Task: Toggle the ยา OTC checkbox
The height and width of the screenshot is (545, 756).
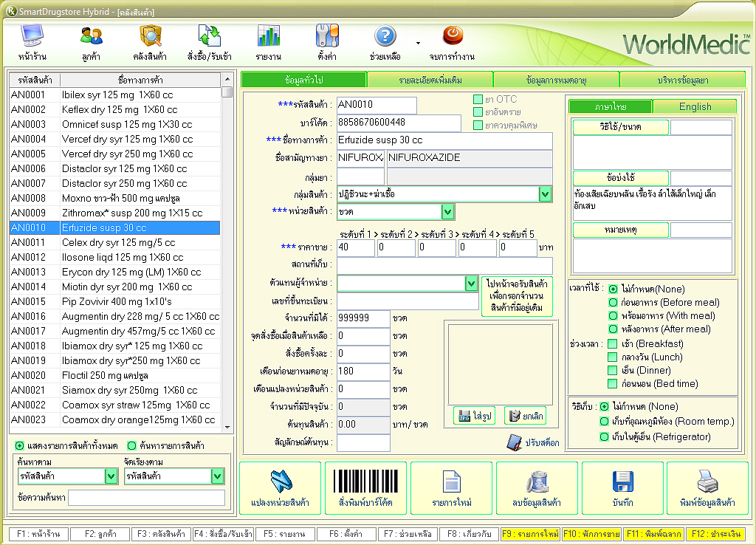Action: 478,100
